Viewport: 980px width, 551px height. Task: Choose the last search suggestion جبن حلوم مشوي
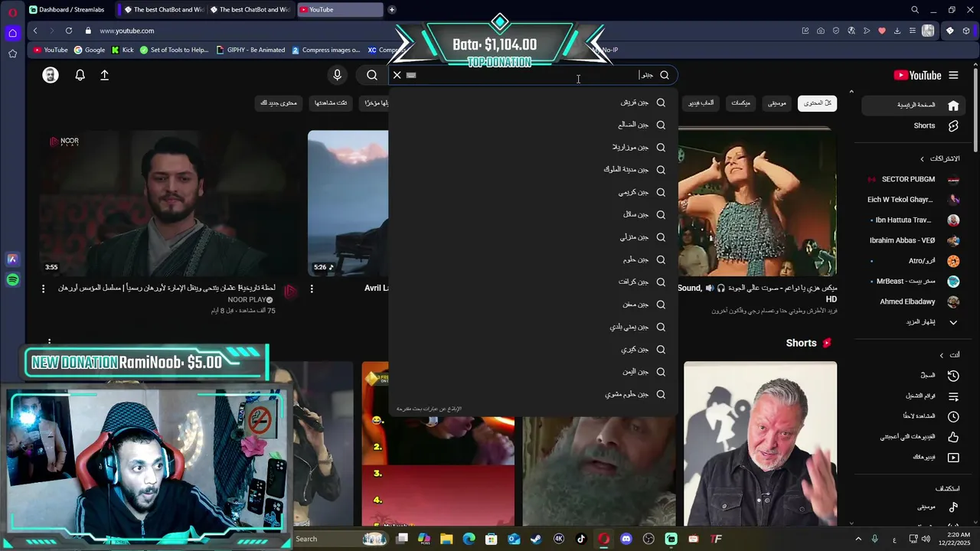point(534,394)
